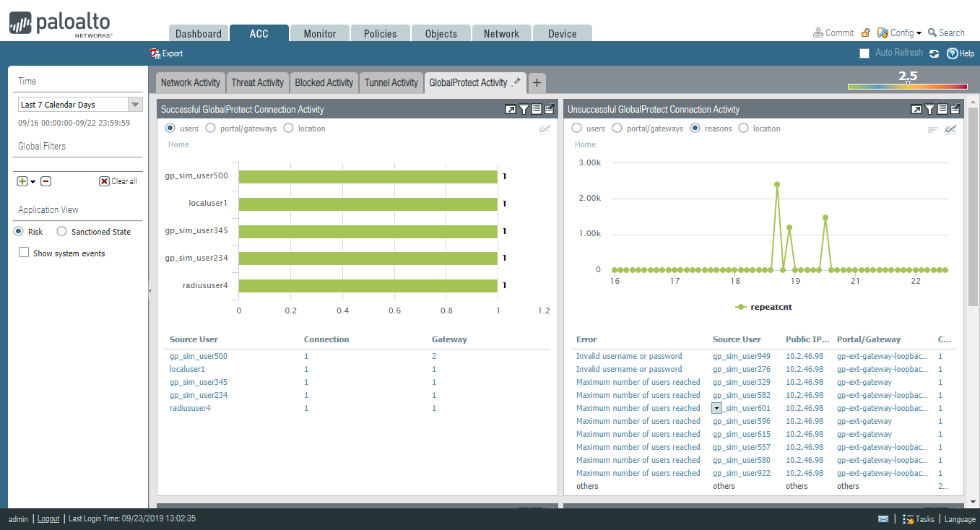Image resolution: width=980 pixels, height=530 pixels.
Task: Add global filter with green plus icon
Action: pos(22,181)
